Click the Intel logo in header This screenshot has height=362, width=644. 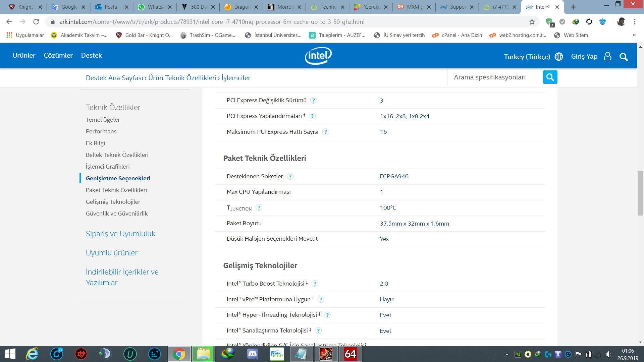click(x=318, y=56)
